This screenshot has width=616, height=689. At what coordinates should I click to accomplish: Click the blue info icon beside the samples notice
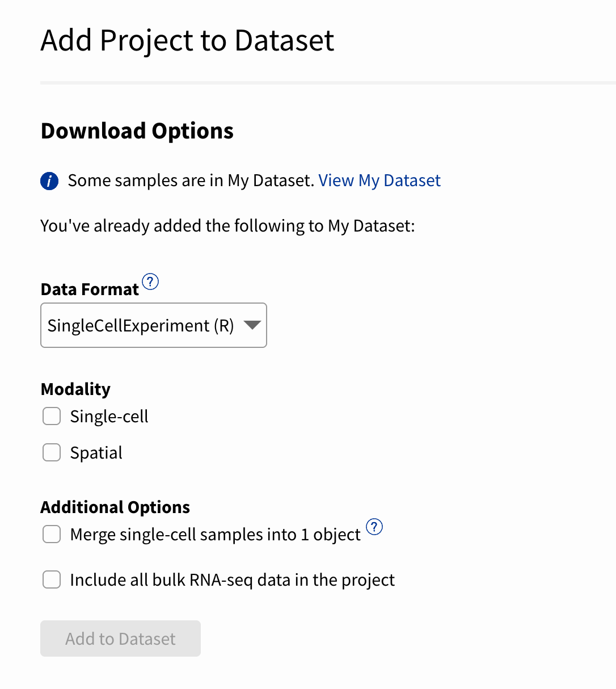tap(49, 181)
